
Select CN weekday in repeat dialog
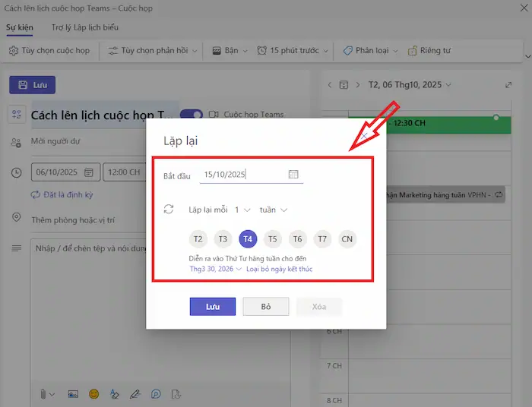[347, 239]
